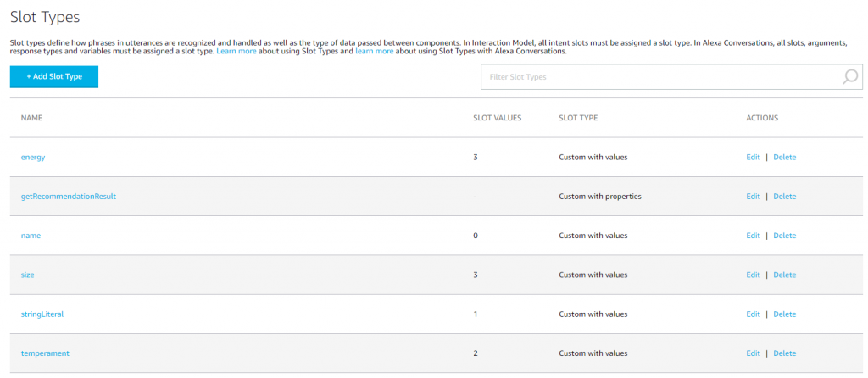Screen dimensions: 868x378
Task: Follow the Alexa Conversations learn more link
Action: (x=374, y=51)
